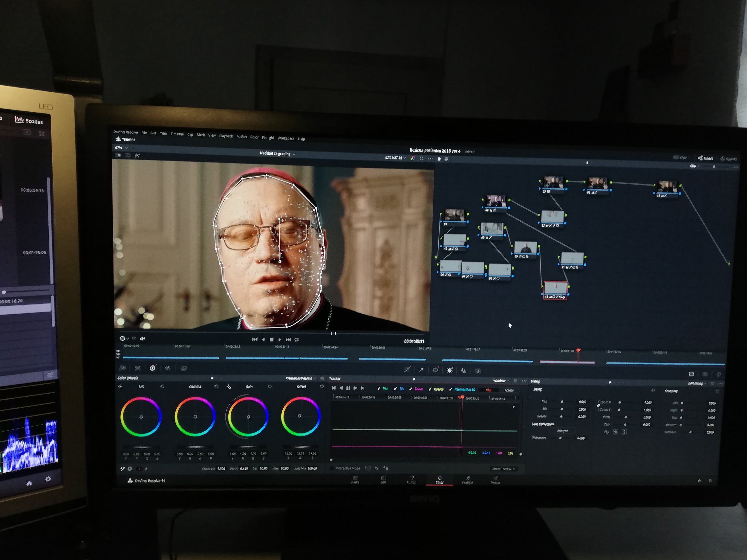Toggle the Nodes panel button

(705, 158)
